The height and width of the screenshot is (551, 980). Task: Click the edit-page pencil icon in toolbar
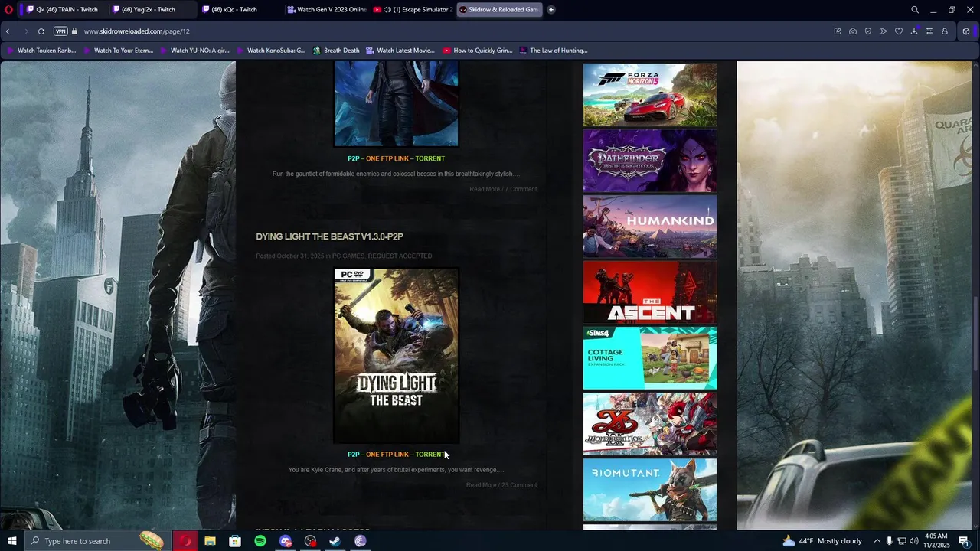point(838,31)
